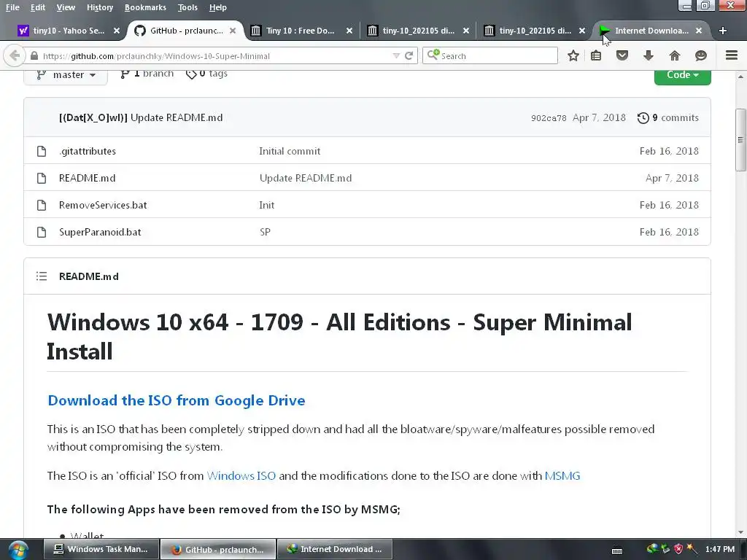The image size is (747, 560).
Task: Open the View menu
Action: tap(66, 7)
